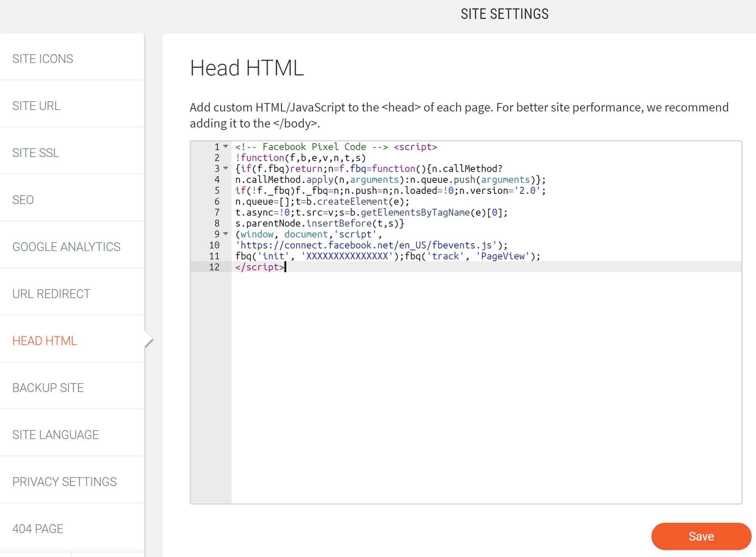Viewport: 756px width, 557px height.
Task: Click the 'XXXXXXXXXXXXXXX' pixel ID placeholder
Action: pos(347,256)
